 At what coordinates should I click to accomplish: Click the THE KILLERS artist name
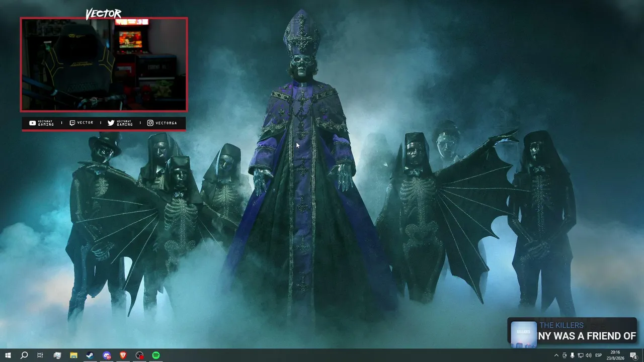[x=561, y=325]
